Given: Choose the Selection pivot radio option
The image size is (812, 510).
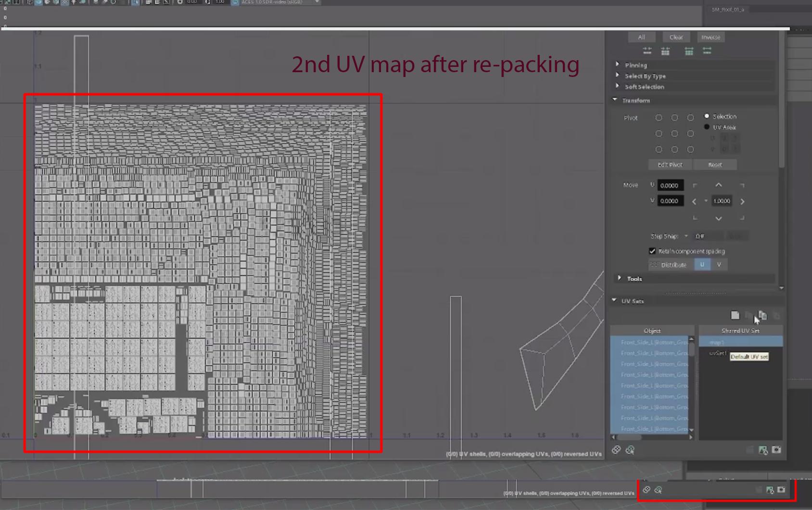Looking at the screenshot, I should [707, 116].
